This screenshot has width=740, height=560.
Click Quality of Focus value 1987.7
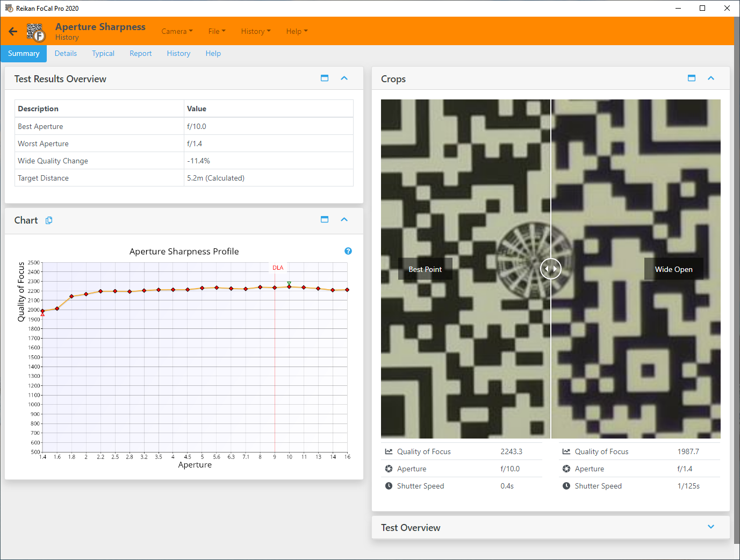688,451
